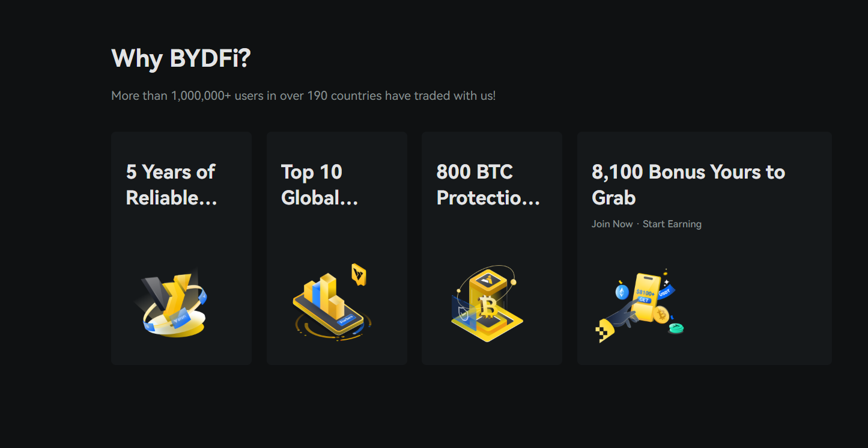Click the blue USDT ribbon badge
Screen dimensions: 868x448
coord(665,293)
